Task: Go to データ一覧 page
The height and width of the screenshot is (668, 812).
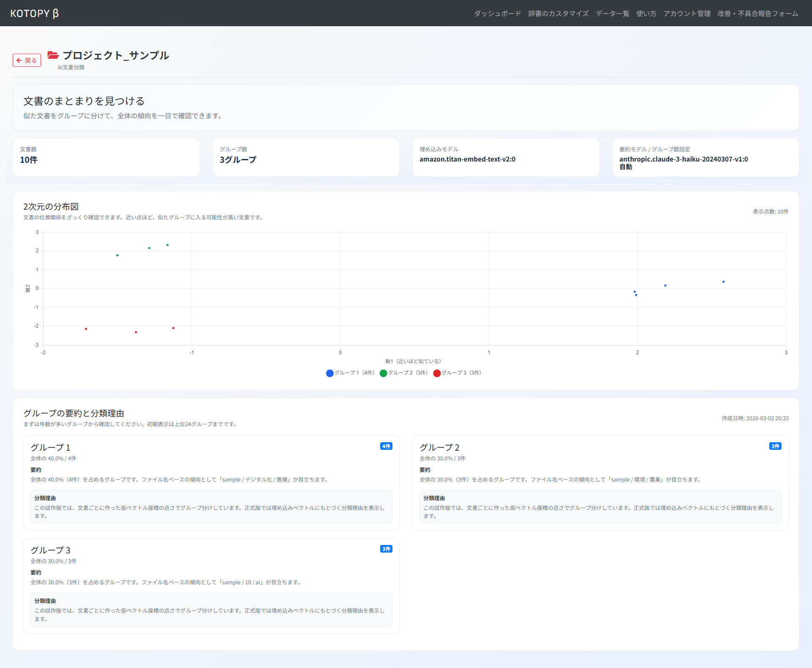Action: (612, 14)
